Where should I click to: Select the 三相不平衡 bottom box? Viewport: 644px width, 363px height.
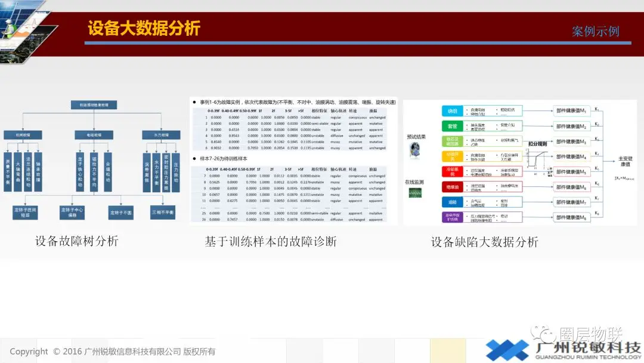click(163, 213)
